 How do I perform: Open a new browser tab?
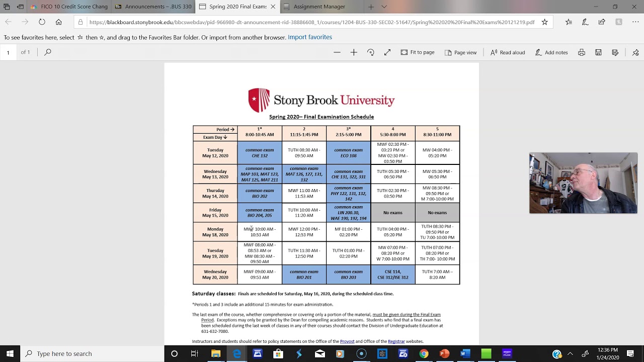pyautogui.click(x=371, y=7)
